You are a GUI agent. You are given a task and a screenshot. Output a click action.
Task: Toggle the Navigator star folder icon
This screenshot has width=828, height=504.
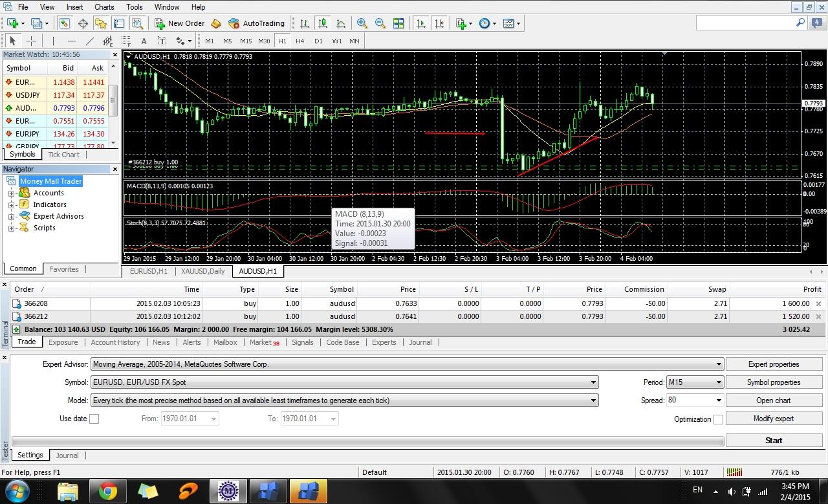click(101, 23)
